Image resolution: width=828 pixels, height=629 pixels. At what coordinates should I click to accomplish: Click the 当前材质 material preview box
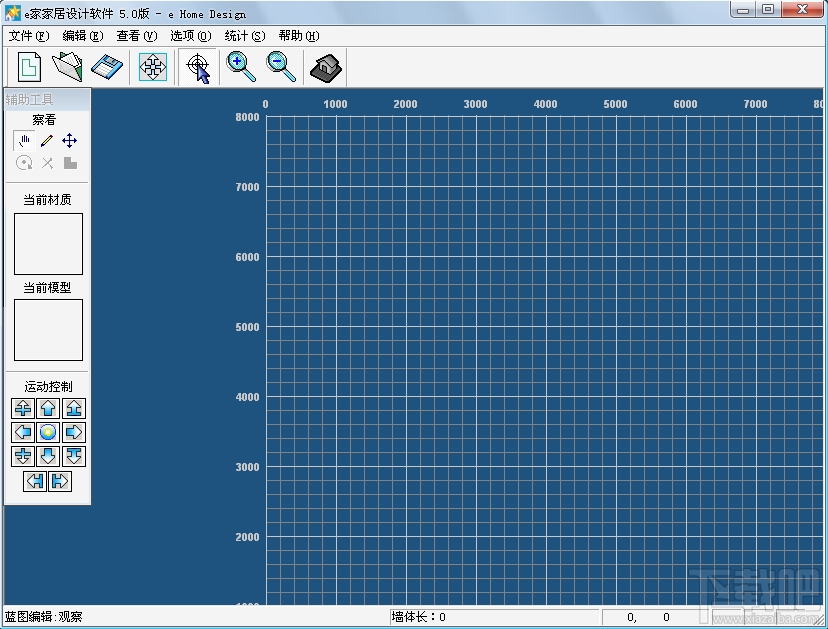pyautogui.click(x=48, y=243)
